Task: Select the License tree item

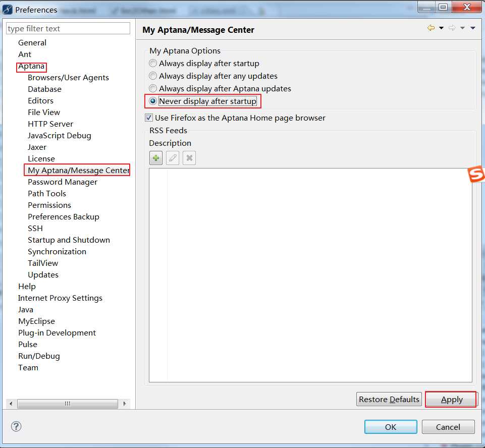Action: 41,159
